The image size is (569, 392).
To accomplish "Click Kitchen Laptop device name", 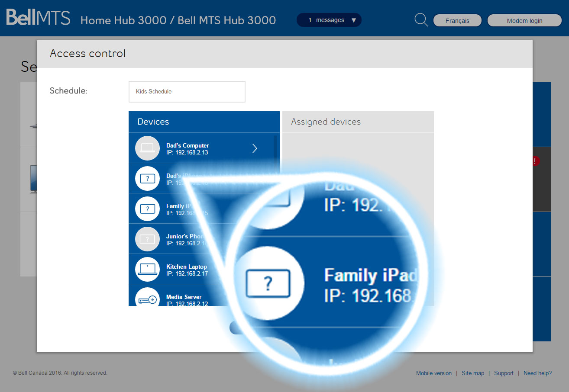I will pyautogui.click(x=187, y=267).
